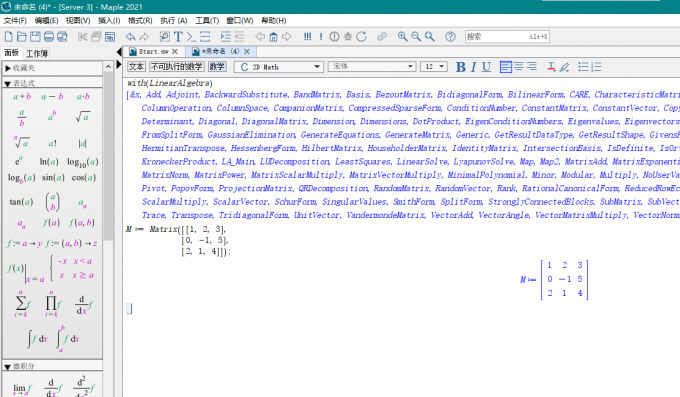Screen dimensions: 680x397
Task: Undo the last action
Action: (130, 37)
